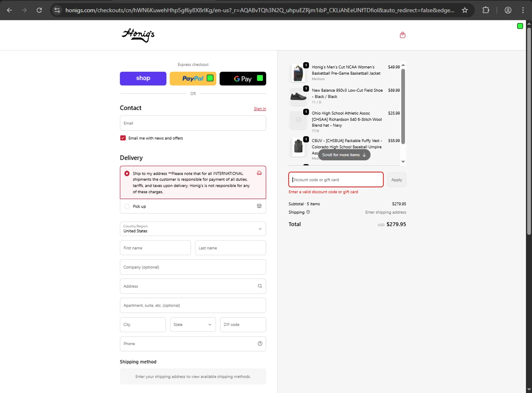The height and width of the screenshot is (393, 532).
Task: Click the "$279.95" total amount
Action: pos(396,224)
